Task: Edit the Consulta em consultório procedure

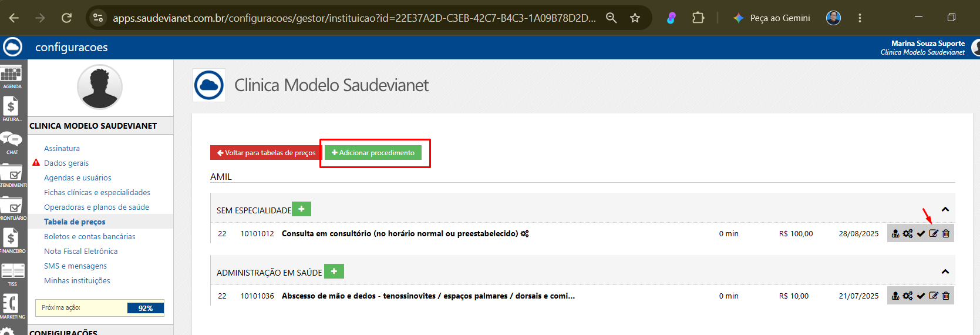Action: click(x=934, y=233)
